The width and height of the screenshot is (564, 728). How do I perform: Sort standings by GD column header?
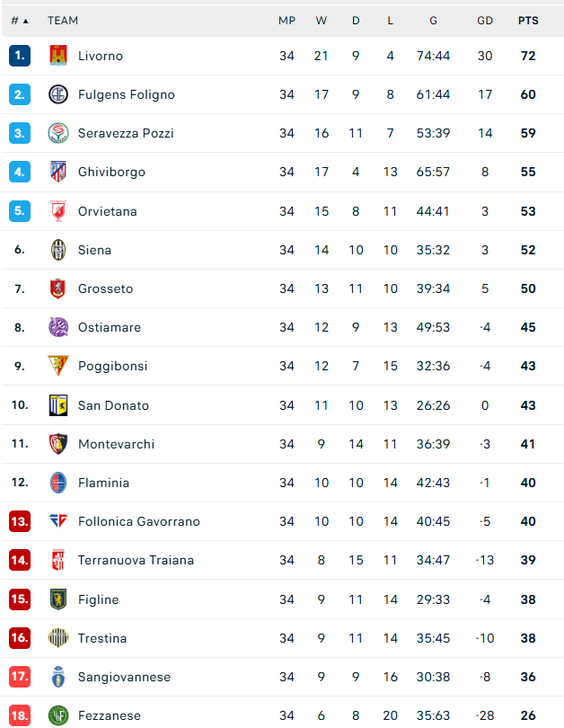[x=485, y=21]
